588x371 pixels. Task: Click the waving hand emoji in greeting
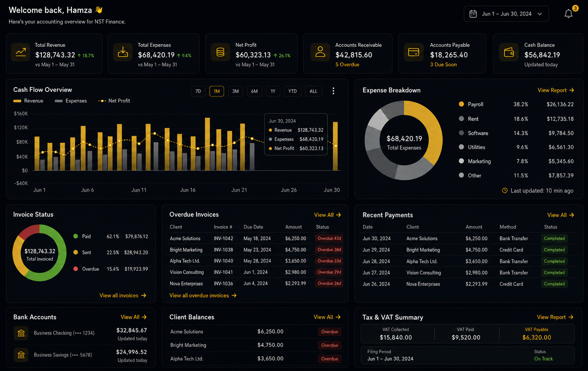(99, 10)
